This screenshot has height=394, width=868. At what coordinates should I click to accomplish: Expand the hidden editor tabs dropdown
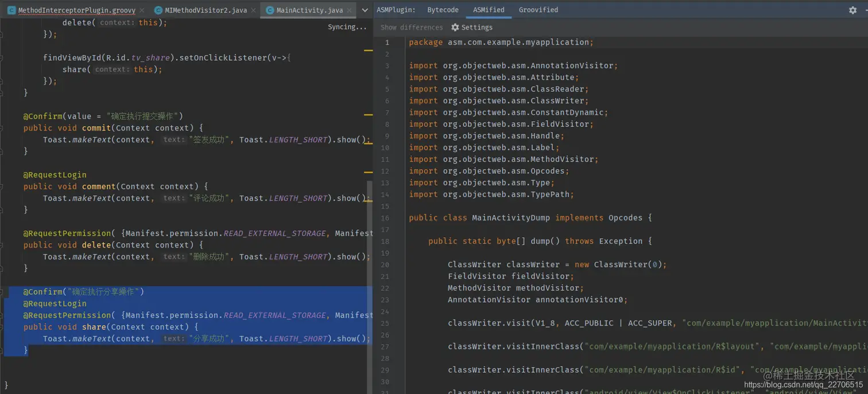click(365, 10)
